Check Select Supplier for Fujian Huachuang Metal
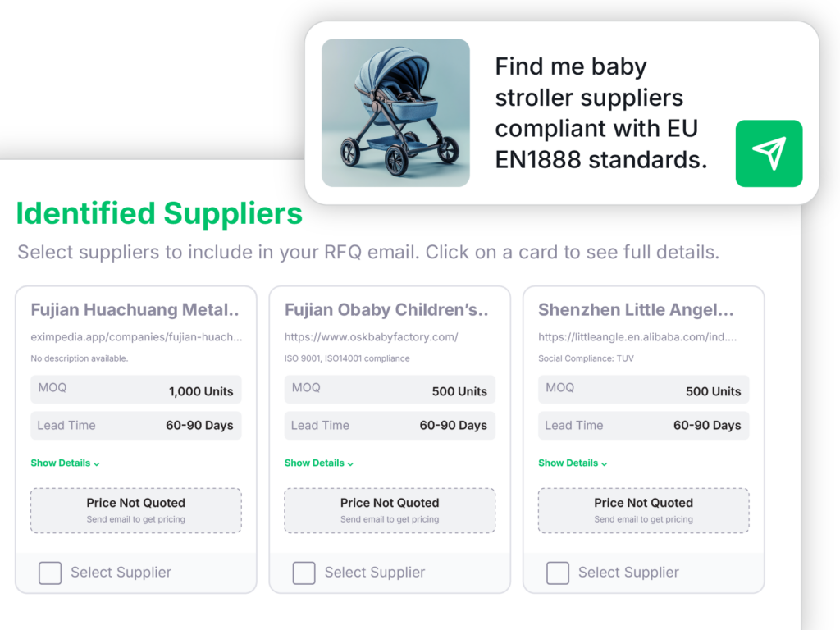Viewport: 840px width, 630px height. 50,573
